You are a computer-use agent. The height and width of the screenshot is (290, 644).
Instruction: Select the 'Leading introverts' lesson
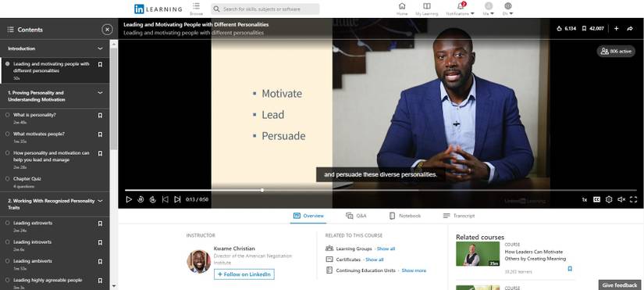[33, 242]
